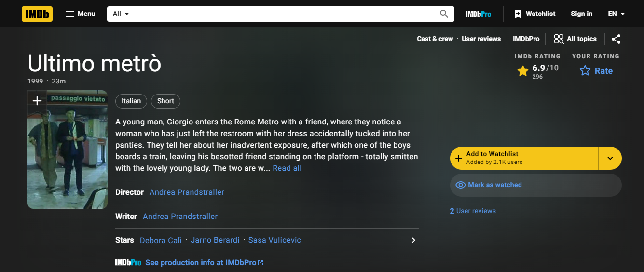The width and height of the screenshot is (644, 272).
Task: Open the hamburger Menu
Action: [81, 14]
